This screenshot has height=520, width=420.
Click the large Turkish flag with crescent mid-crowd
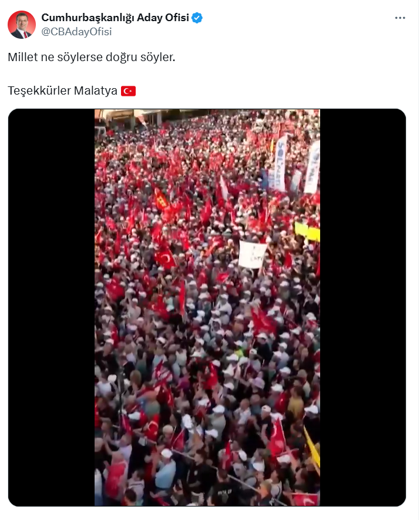click(164, 258)
